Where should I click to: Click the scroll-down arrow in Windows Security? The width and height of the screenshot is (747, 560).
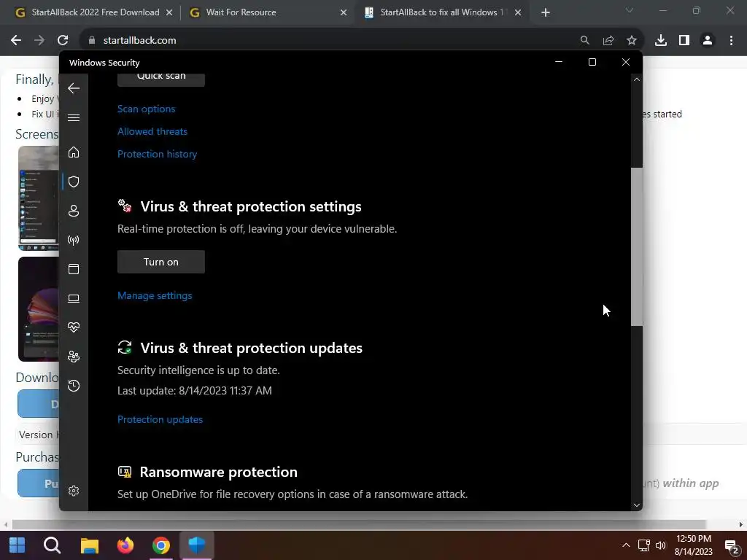636,505
